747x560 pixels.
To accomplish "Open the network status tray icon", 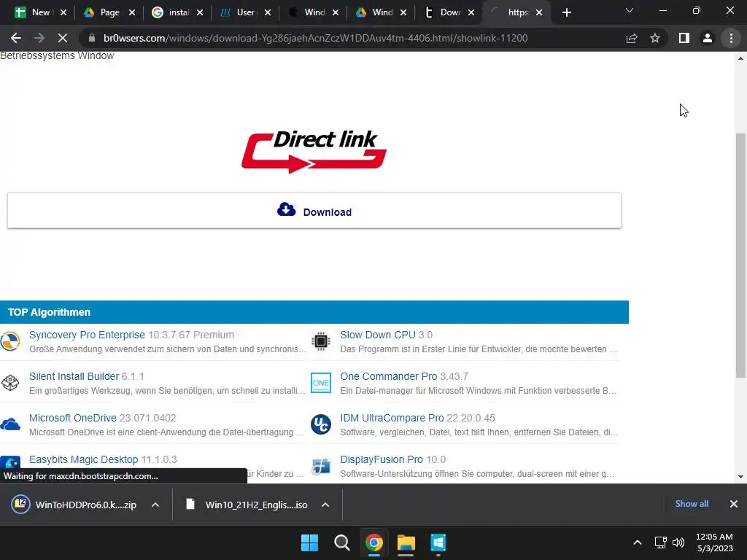I will coord(661,542).
